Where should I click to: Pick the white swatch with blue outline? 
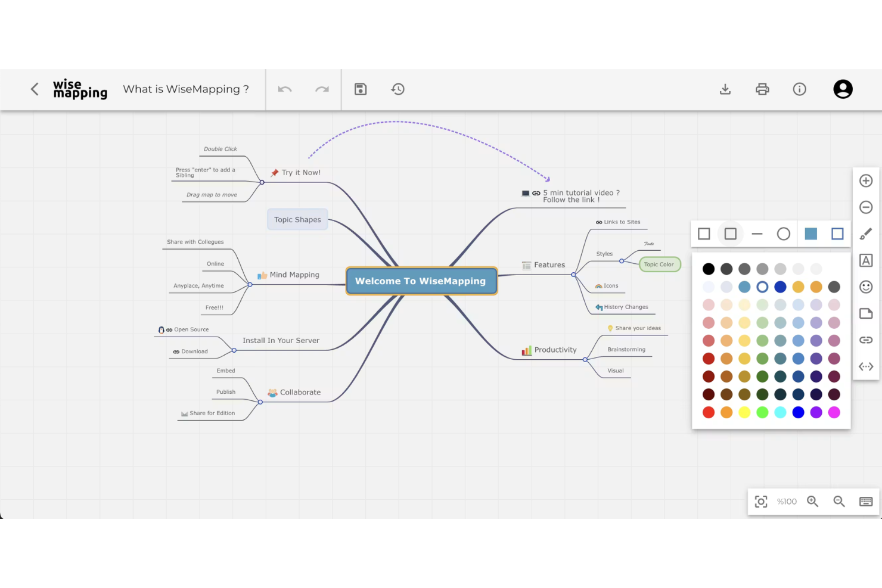click(762, 287)
